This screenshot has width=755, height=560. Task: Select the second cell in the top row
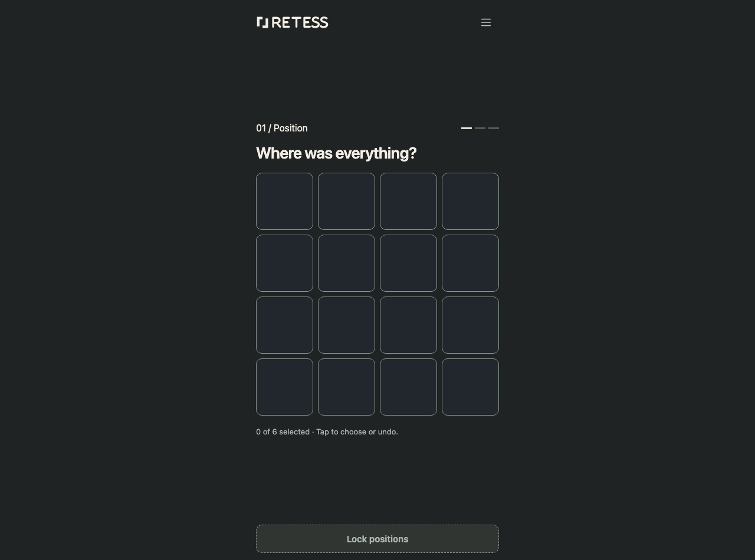pyautogui.click(x=346, y=201)
